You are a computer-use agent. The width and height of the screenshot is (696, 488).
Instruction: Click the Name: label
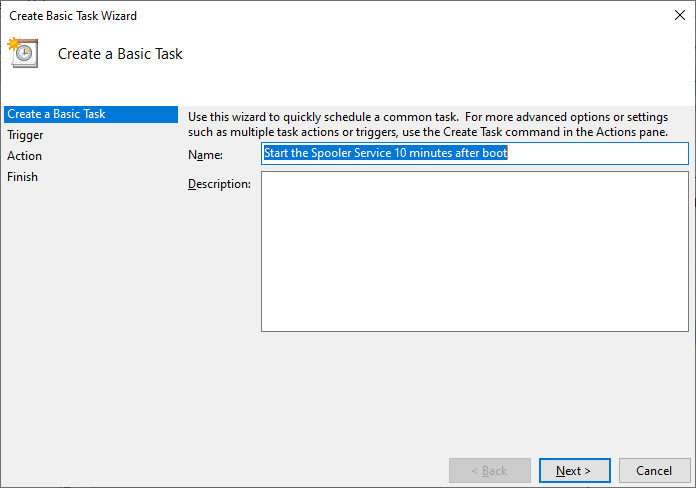205,155
